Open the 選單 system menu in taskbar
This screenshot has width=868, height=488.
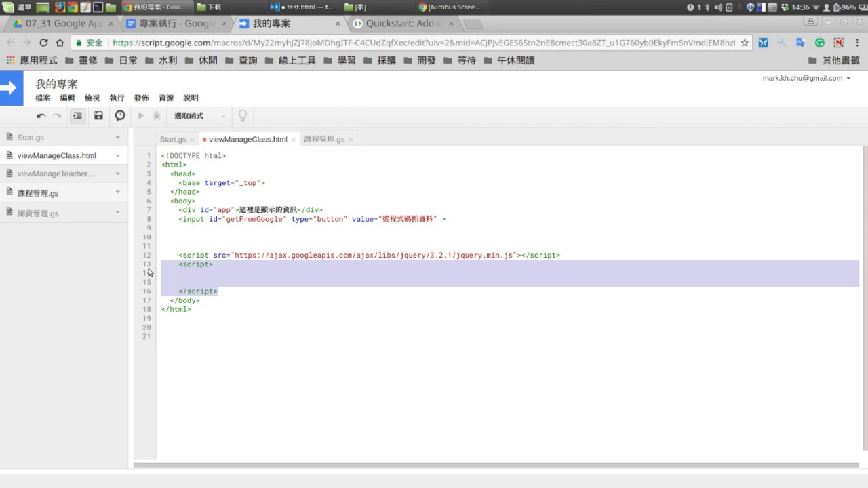coord(18,7)
